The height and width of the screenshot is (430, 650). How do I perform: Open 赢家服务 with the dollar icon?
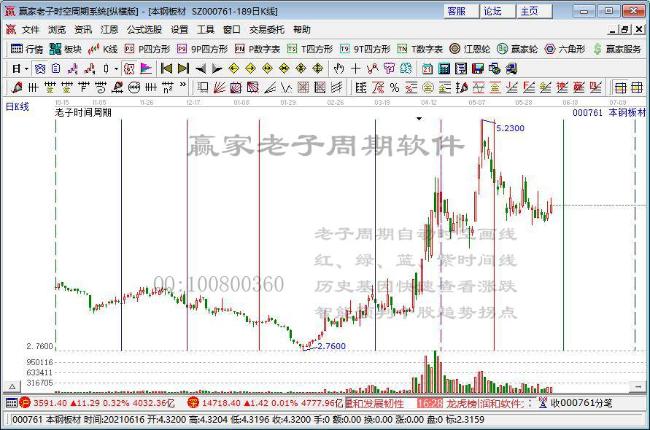pos(617,49)
